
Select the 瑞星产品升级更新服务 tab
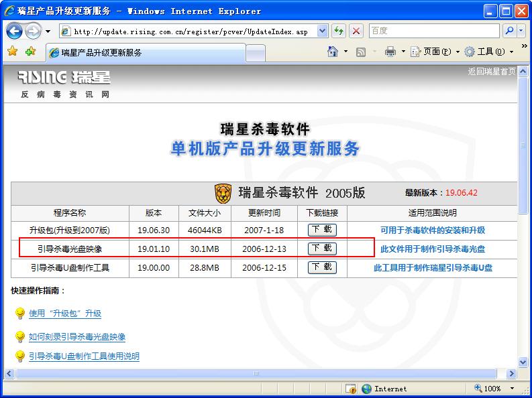click(x=146, y=52)
